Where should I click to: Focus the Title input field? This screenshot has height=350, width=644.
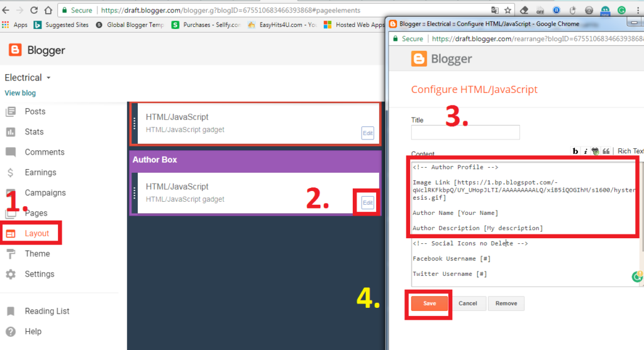(x=465, y=132)
